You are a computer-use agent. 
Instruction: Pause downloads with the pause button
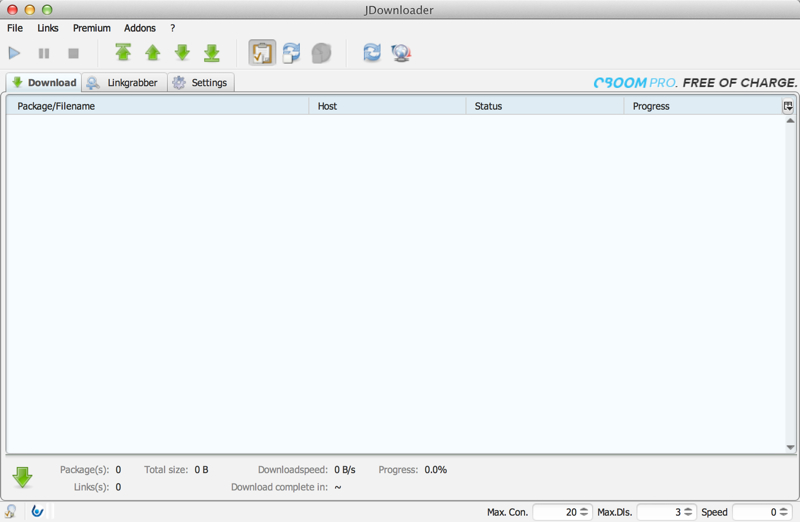pos(44,53)
